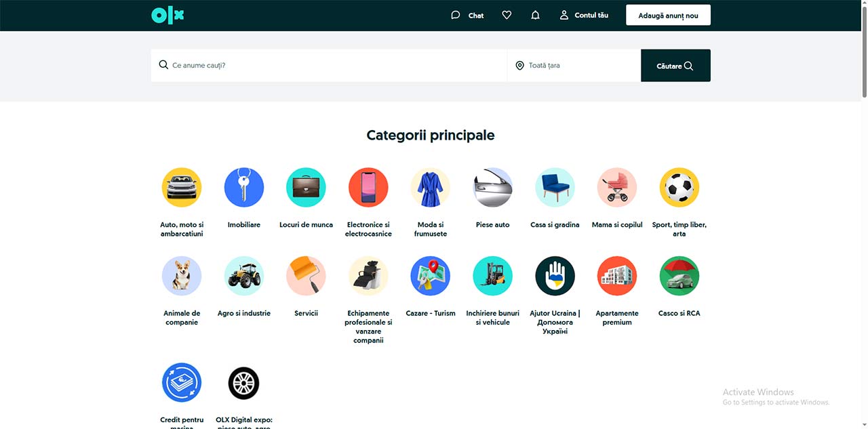Open the Casa si gradina category
Screen dimensions: 868x429
coord(555,188)
